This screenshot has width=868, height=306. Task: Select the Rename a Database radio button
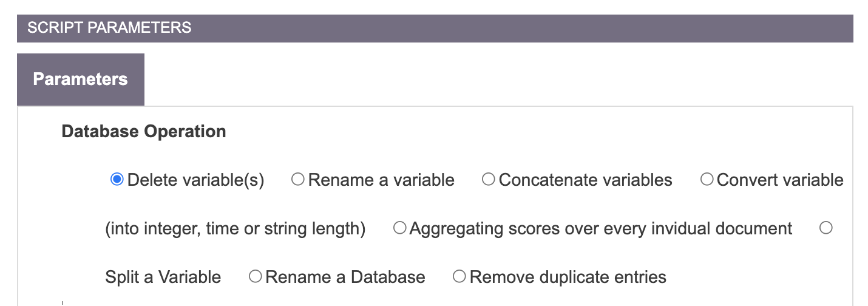click(x=256, y=277)
